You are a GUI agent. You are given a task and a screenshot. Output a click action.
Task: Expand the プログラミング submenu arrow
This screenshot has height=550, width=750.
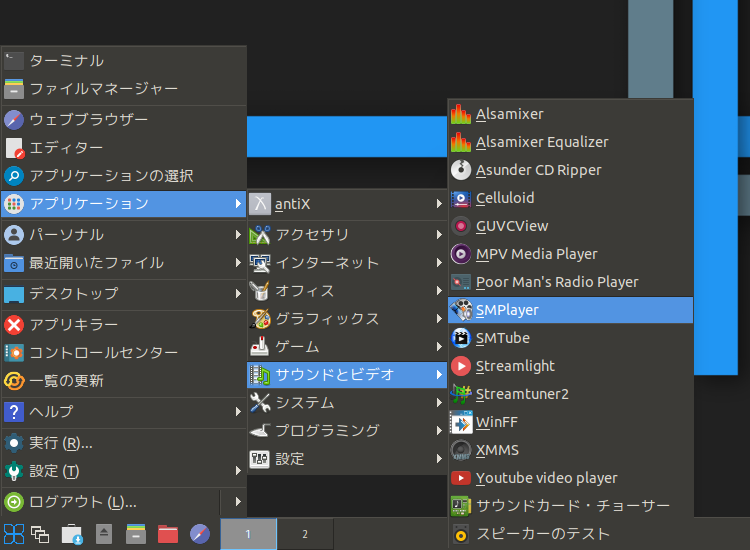tap(439, 430)
